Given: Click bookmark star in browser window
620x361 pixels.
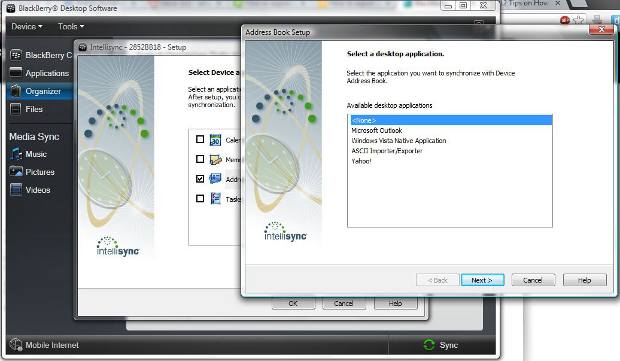Looking at the screenshot, I should 578,20.
